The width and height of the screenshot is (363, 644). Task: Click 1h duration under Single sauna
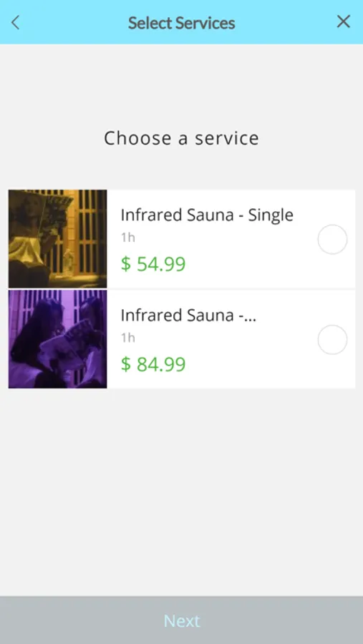(128, 238)
